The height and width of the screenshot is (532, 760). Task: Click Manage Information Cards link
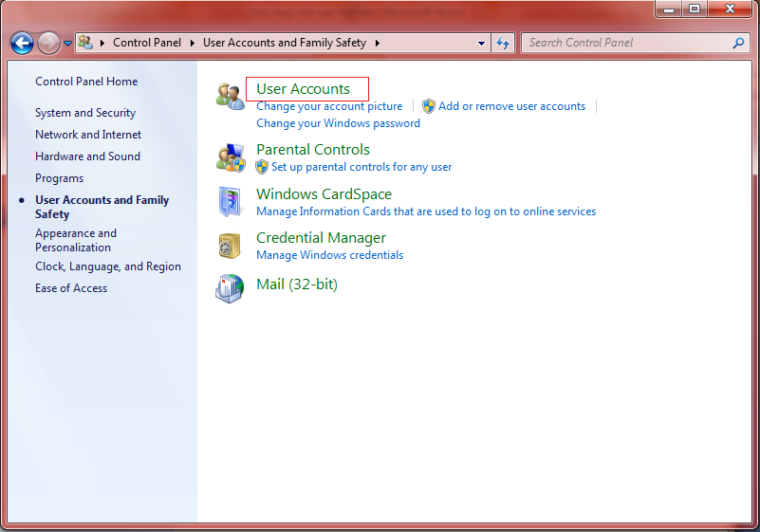(x=426, y=211)
